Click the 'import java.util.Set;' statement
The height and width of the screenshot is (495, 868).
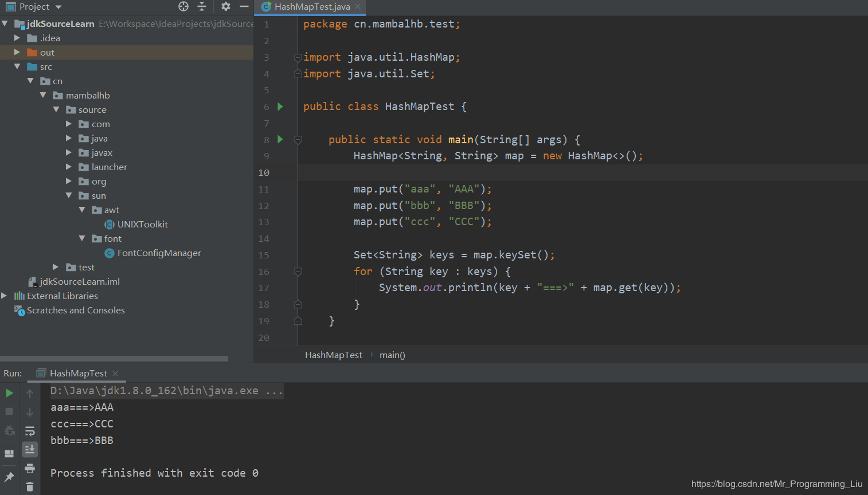point(369,74)
